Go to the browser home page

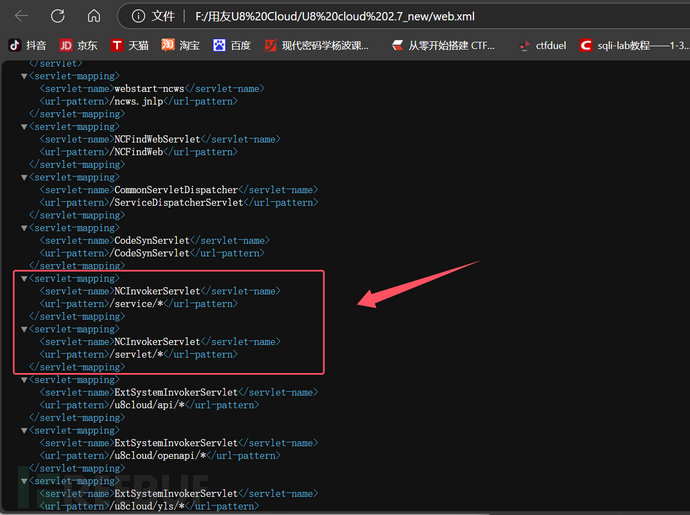pyautogui.click(x=94, y=16)
